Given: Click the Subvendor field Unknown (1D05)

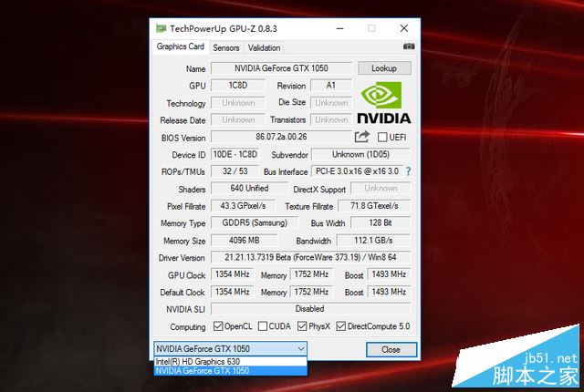Looking at the screenshot, I should click(x=360, y=154).
